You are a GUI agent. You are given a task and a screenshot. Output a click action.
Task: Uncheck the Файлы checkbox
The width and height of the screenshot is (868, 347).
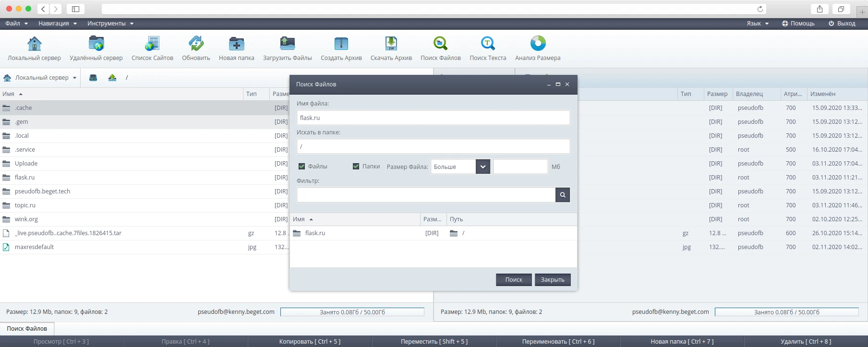pos(302,167)
